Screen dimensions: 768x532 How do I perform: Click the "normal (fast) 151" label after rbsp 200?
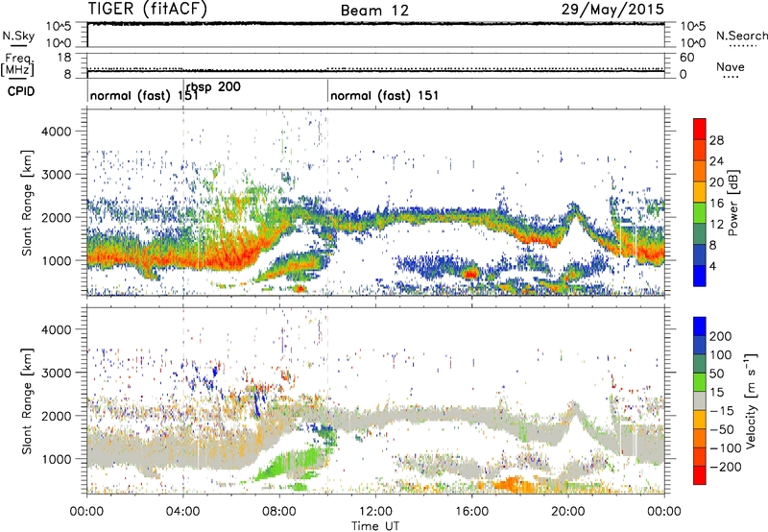click(385, 95)
